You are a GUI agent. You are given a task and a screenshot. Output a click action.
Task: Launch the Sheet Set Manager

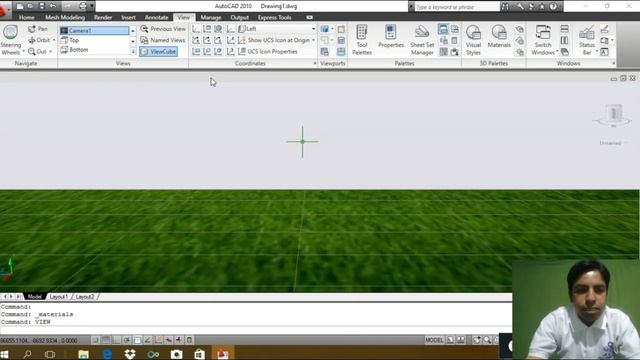[x=422, y=40]
